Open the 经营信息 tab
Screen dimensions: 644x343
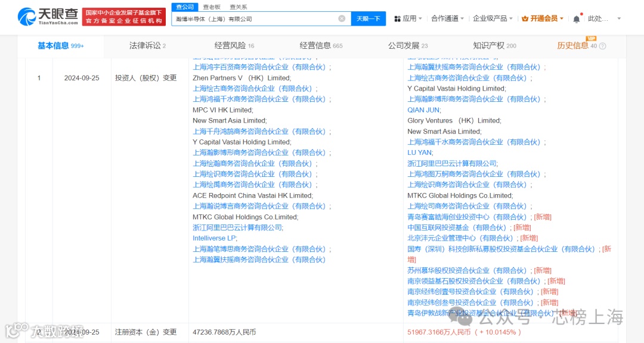pos(321,45)
